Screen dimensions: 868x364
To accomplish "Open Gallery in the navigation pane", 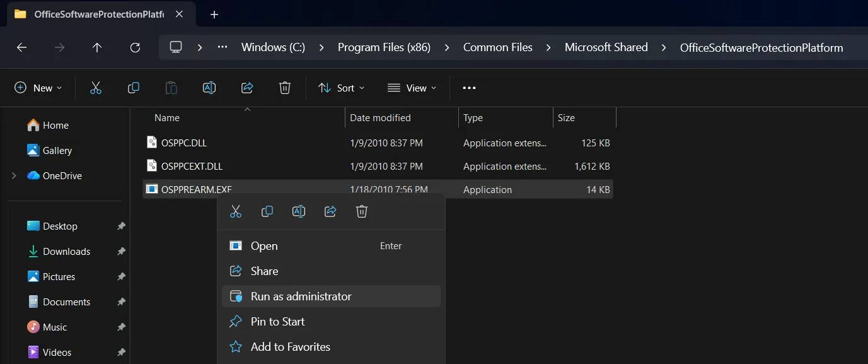I will pos(49,151).
